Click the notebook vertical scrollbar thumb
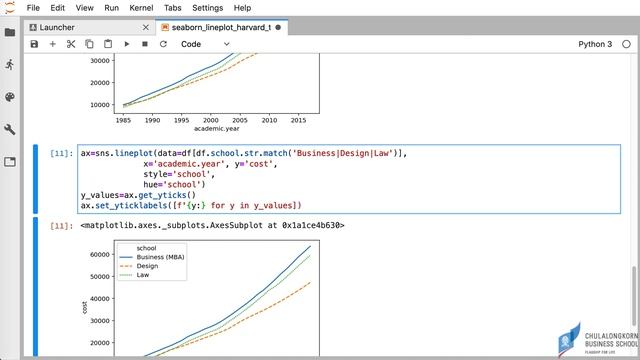Image resolution: width=640 pixels, height=360 pixels. [634, 296]
